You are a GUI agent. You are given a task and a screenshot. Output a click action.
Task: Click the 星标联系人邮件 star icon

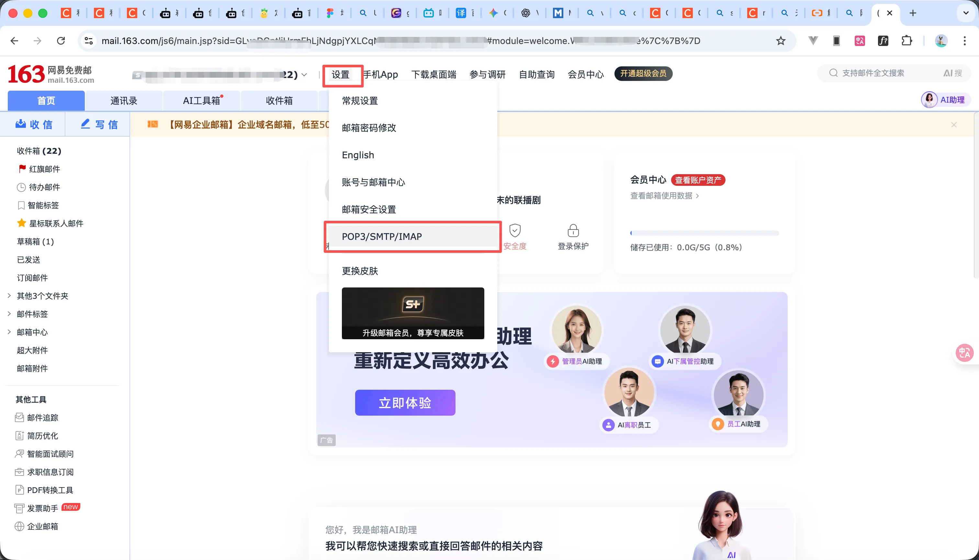click(x=22, y=223)
